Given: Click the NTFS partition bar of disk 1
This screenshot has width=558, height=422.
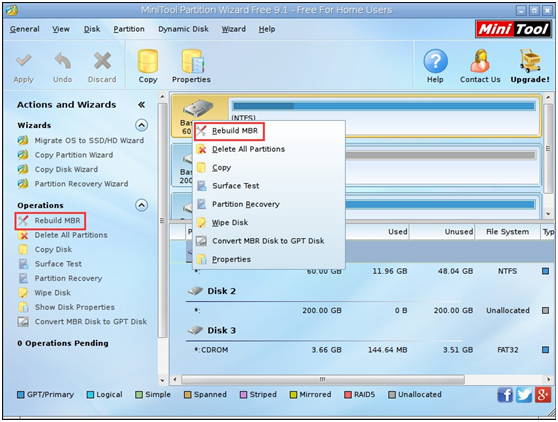Looking at the screenshot, I should coord(384,106).
